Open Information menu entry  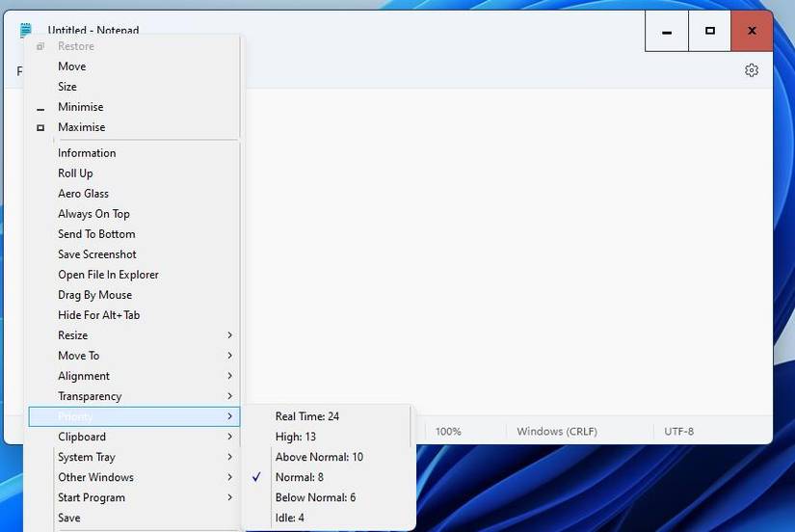134,153
